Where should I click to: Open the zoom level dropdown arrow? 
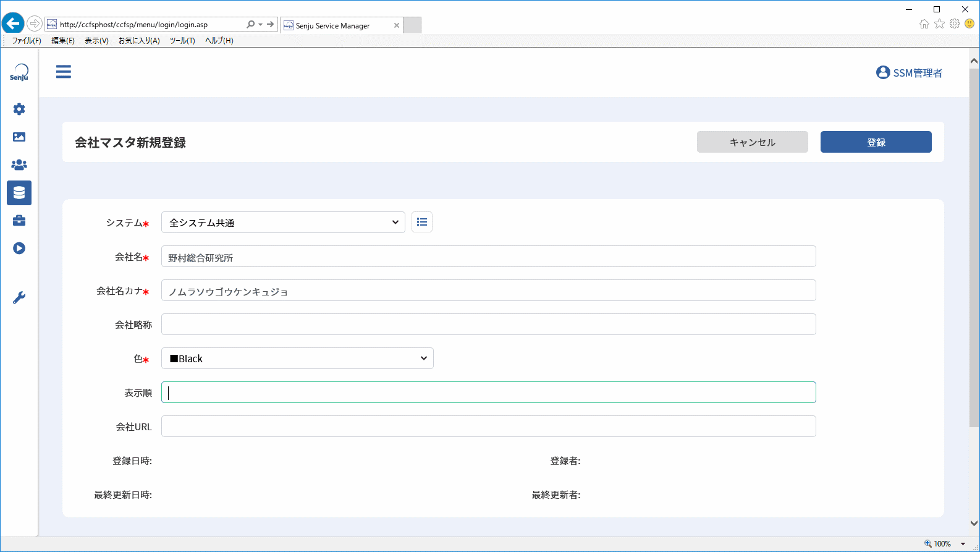(963, 544)
